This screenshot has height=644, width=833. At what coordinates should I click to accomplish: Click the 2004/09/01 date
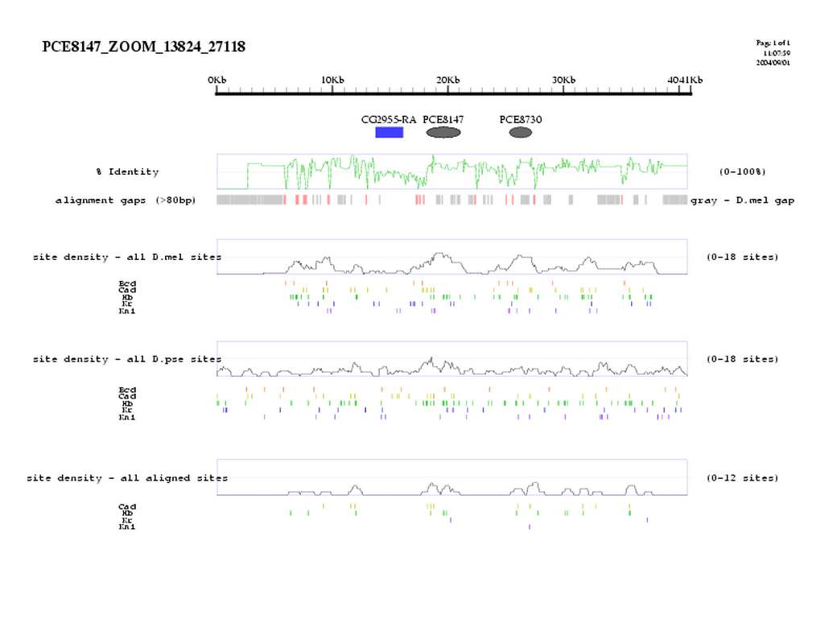pyautogui.click(x=773, y=62)
